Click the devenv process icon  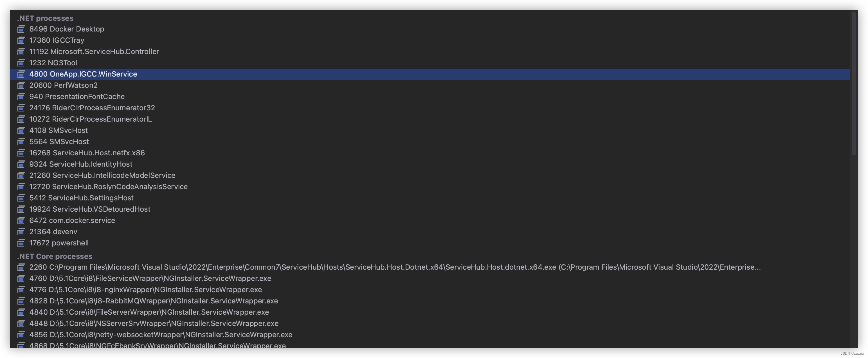(x=21, y=232)
